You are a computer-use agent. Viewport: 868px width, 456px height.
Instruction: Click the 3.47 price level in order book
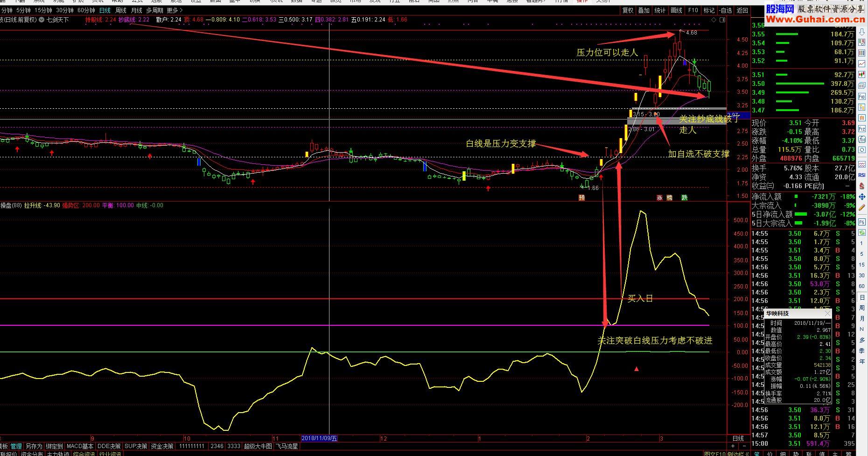coord(758,110)
